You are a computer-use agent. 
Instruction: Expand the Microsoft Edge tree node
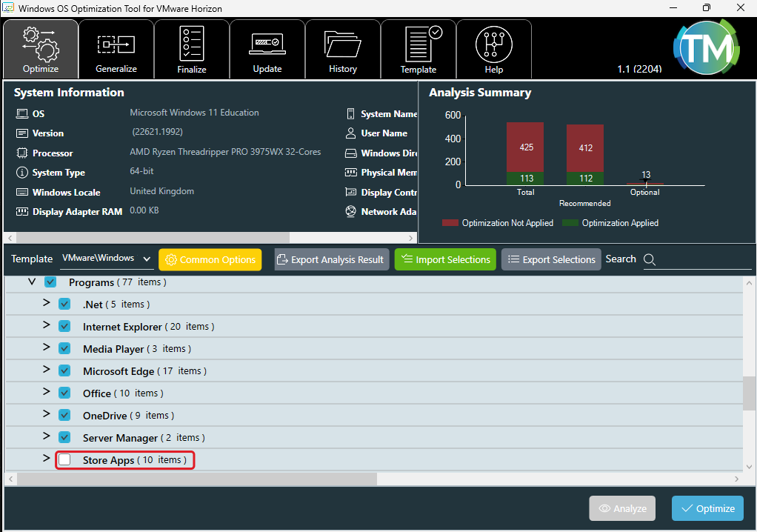click(x=46, y=370)
